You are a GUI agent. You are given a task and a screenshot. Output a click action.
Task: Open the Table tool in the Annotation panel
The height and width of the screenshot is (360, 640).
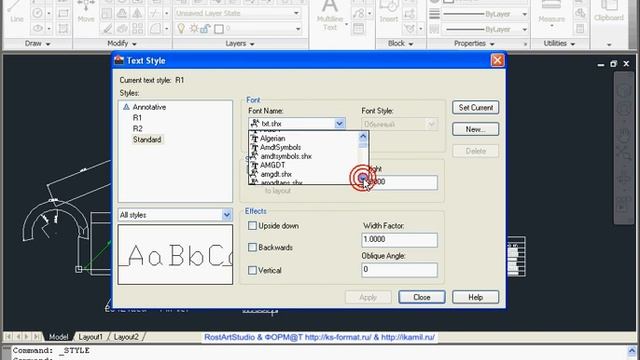[x=358, y=29]
